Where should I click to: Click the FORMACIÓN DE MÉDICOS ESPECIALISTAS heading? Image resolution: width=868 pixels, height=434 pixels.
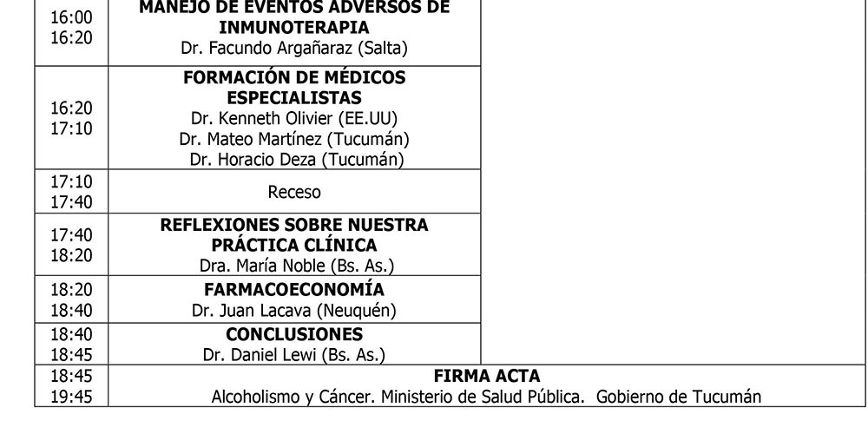tap(294, 88)
